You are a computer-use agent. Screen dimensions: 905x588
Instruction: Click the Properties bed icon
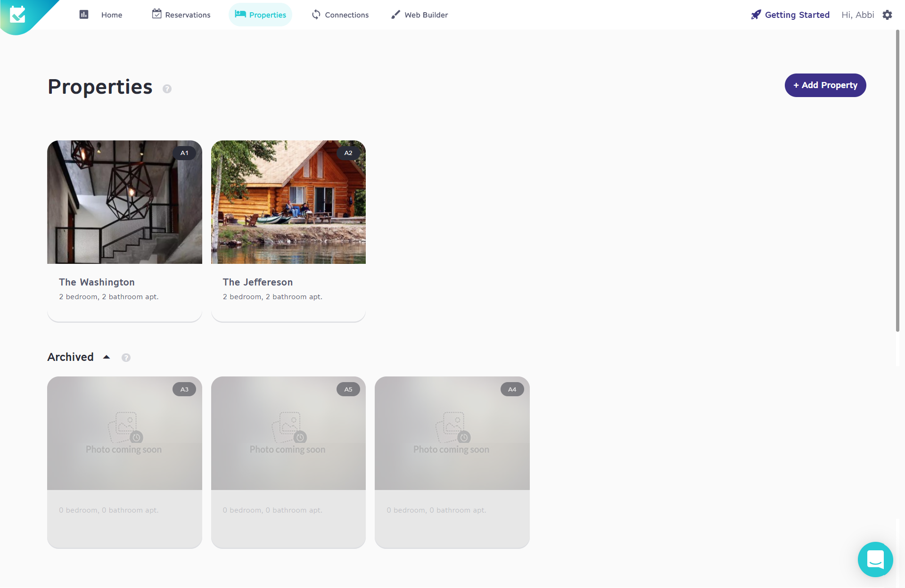[240, 14]
